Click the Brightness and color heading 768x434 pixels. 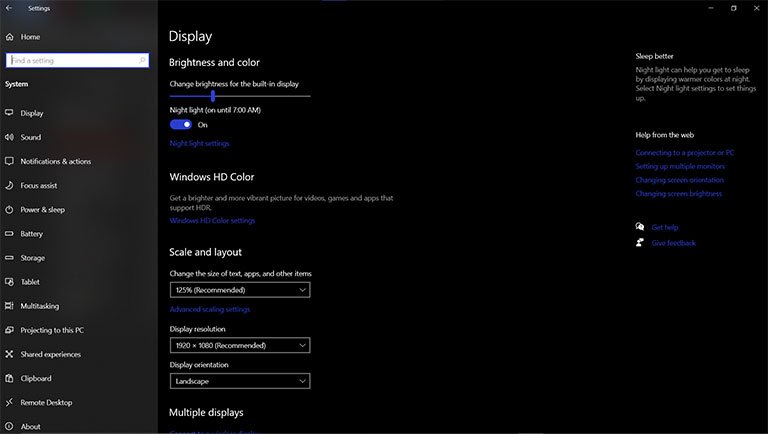[x=215, y=63]
